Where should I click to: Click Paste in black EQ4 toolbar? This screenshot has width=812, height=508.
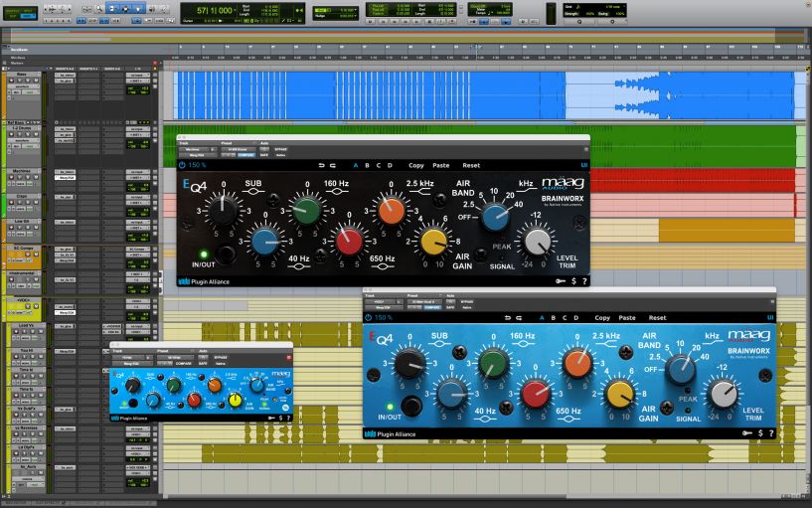point(440,165)
